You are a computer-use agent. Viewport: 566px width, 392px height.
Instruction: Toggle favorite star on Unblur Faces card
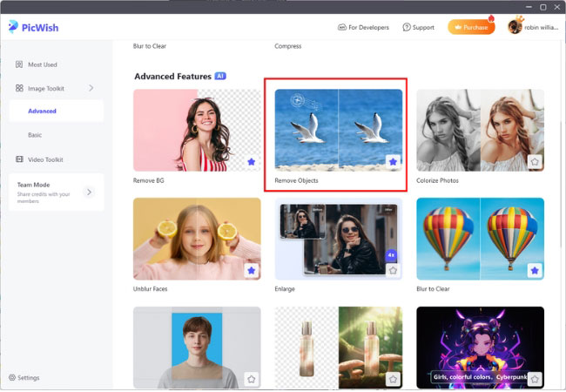point(251,270)
